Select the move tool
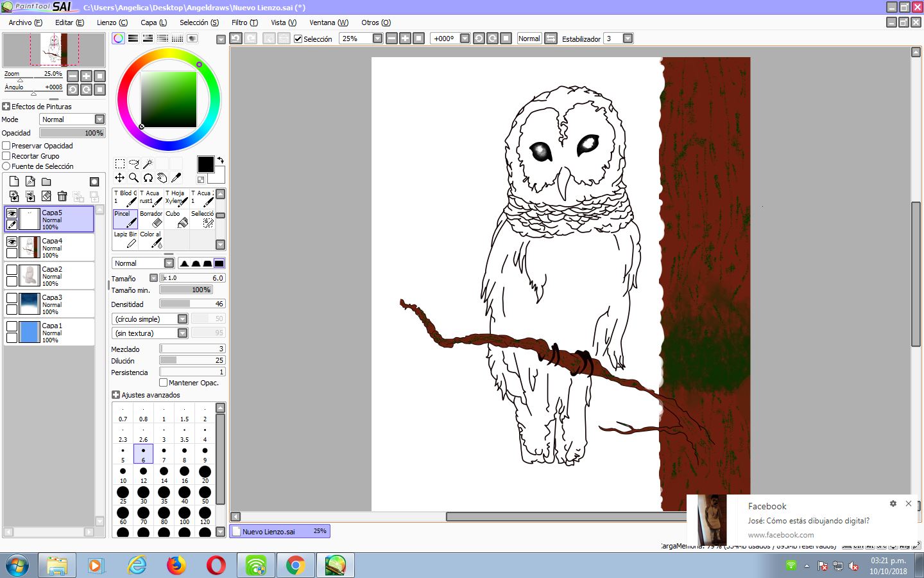This screenshot has width=924, height=578. click(x=120, y=178)
